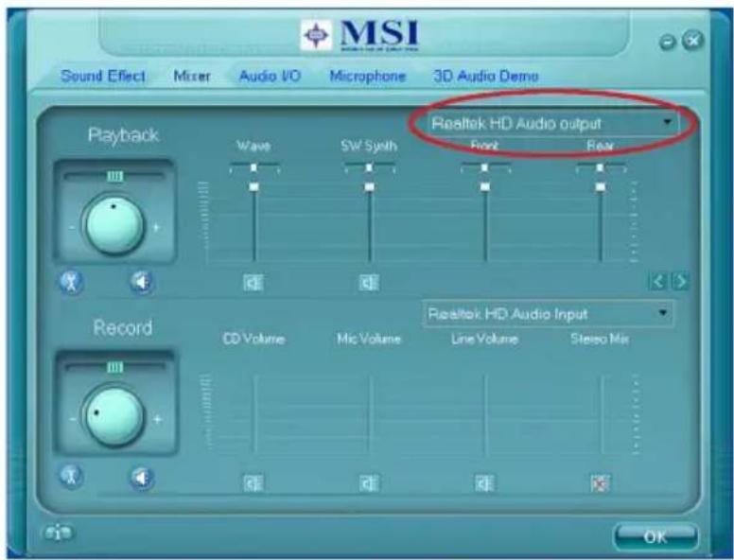Screen dimensions: 734x560
Task: Click the Playback minus volume sign
Action: [72, 228]
